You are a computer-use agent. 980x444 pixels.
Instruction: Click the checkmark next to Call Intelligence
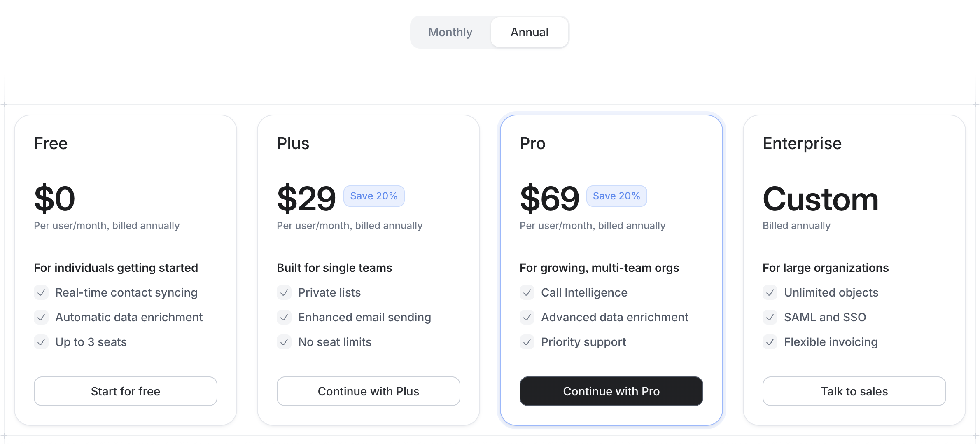pos(527,292)
